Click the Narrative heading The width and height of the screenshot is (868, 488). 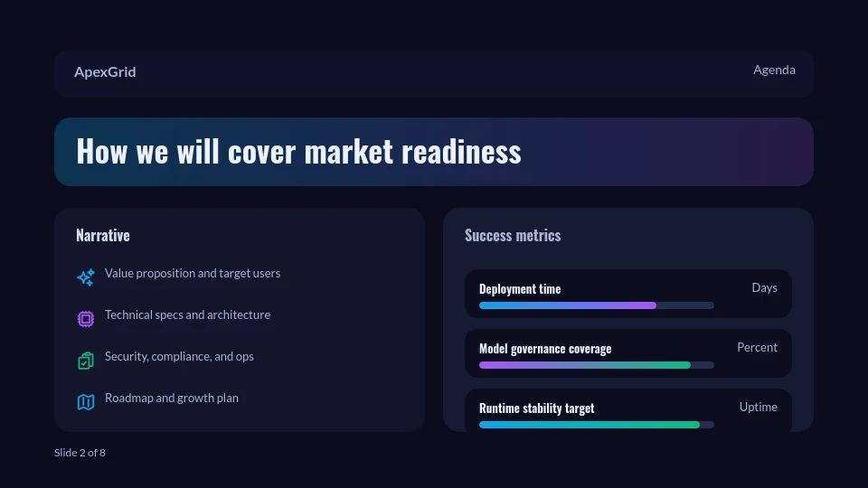[x=103, y=235]
